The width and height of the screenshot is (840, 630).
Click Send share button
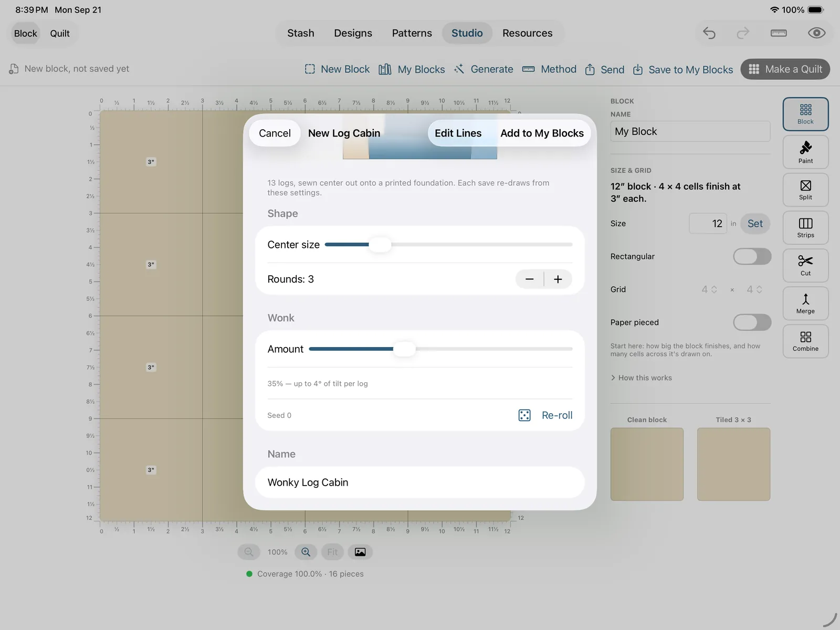point(605,69)
